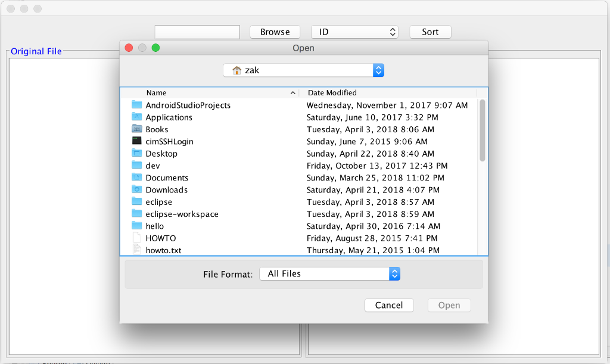Cancel the Open dialog

pyautogui.click(x=389, y=305)
